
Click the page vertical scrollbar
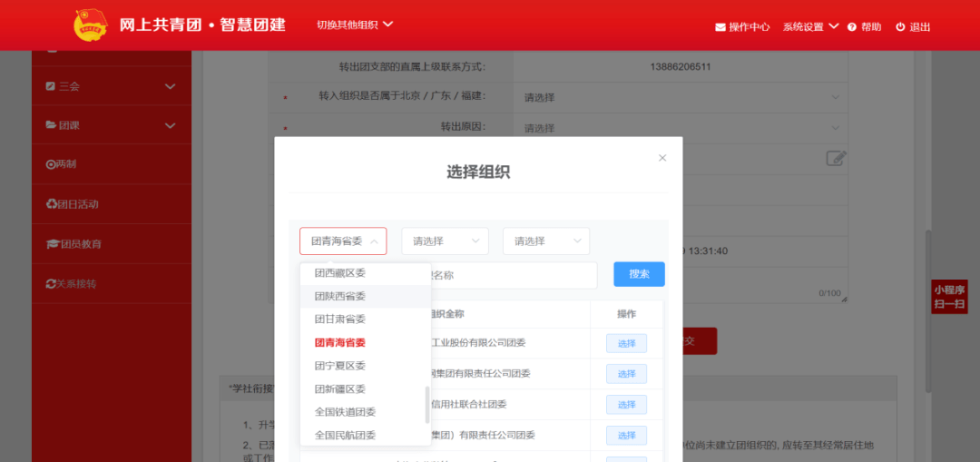929,310
